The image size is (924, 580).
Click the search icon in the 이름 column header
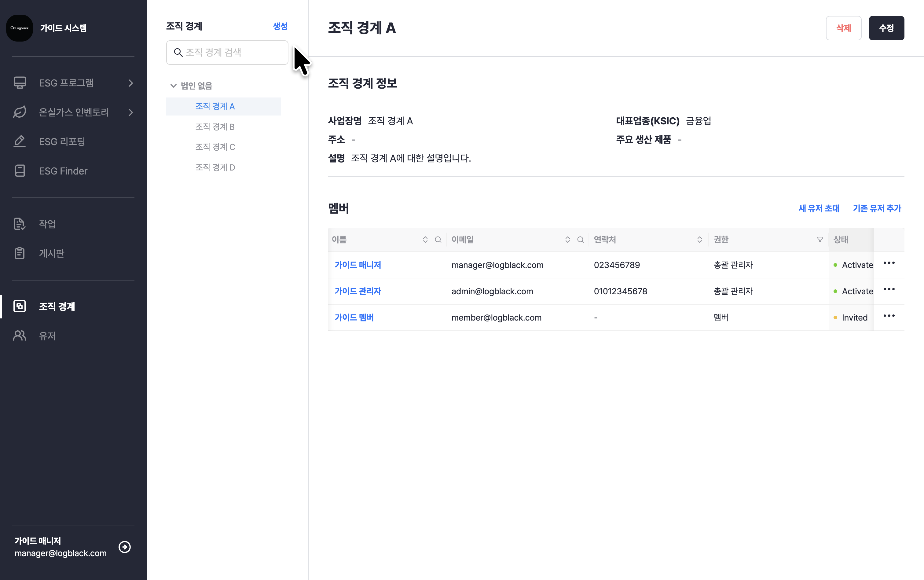coord(438,240)
